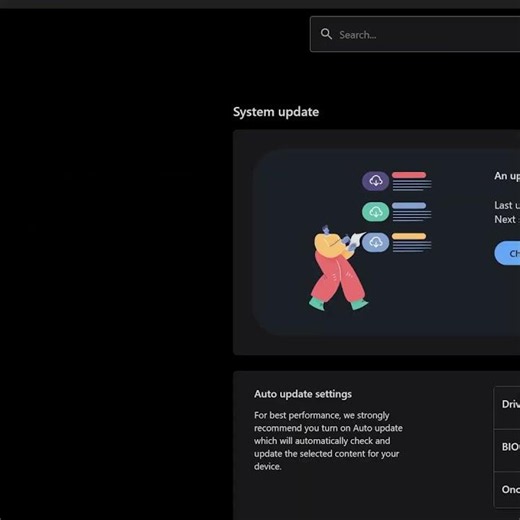Click the walking person illustration
The image size is (520, 520).
coord(338,268)
